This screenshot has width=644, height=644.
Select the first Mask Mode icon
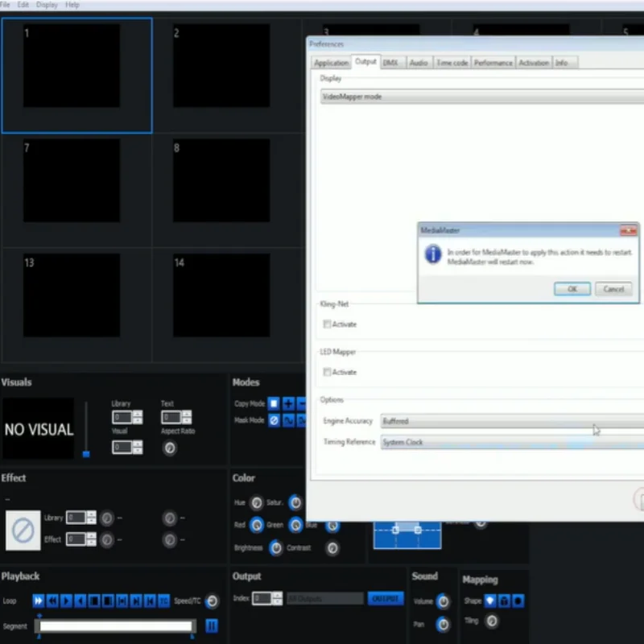point(274,420)
